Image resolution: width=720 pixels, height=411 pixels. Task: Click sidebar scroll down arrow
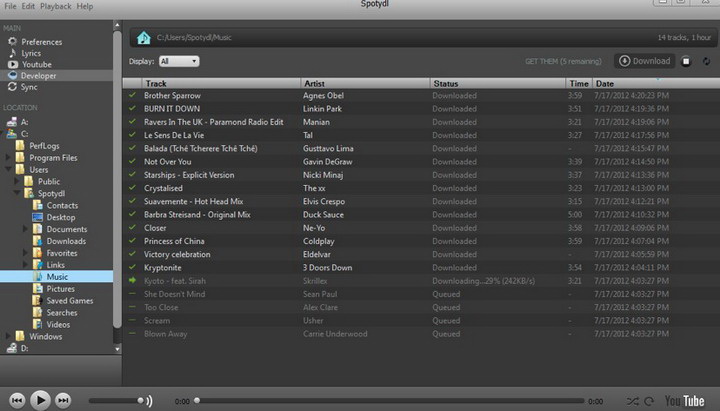tap(117, 349)
